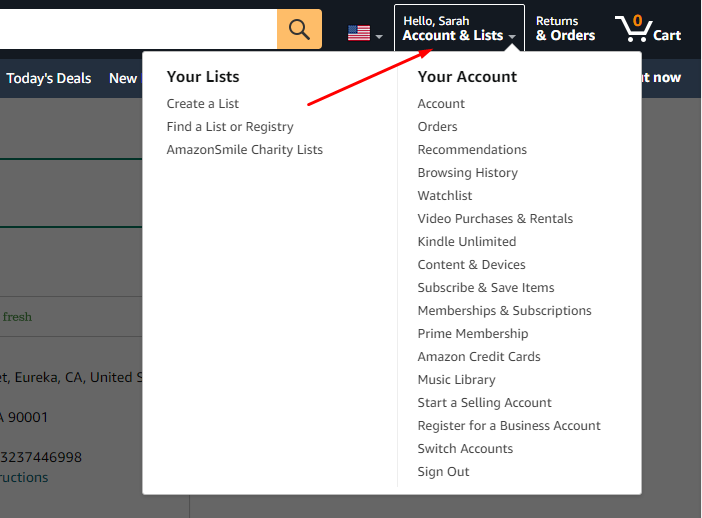Open Recommendations
Screen dimensions: 702x518
472,150
